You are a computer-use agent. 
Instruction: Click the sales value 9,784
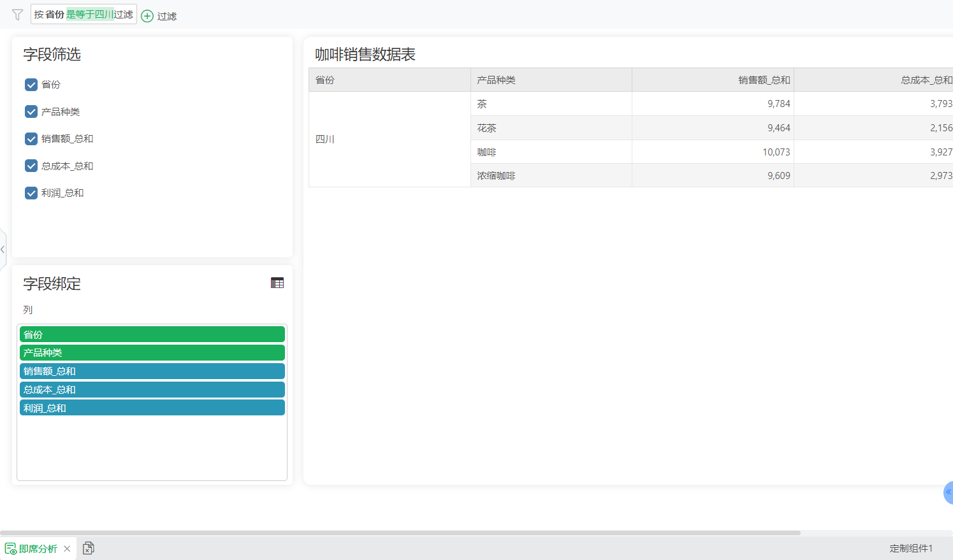tap(713, 104)
